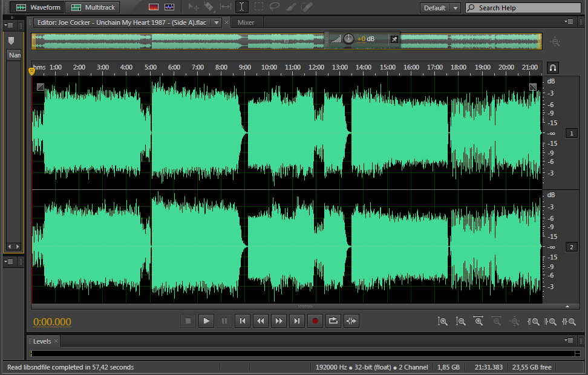Toggle Skip Selection button

click(351, 321)
